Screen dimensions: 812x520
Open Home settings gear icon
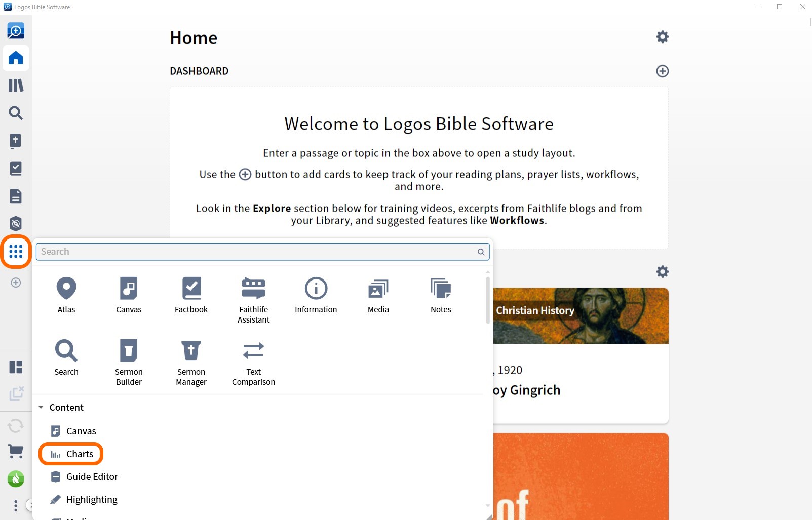coord(663,36)
